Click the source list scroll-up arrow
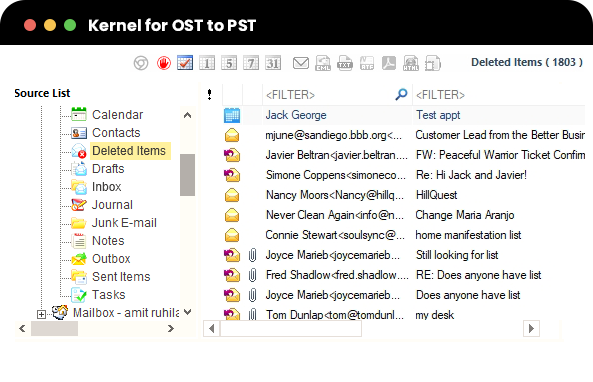 click(187, 115)
